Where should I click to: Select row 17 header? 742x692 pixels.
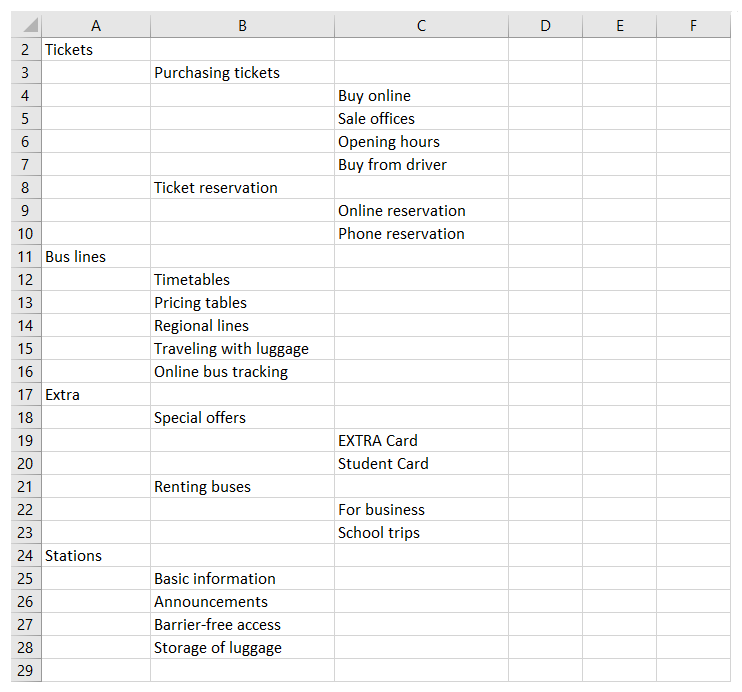click(26, 394)
